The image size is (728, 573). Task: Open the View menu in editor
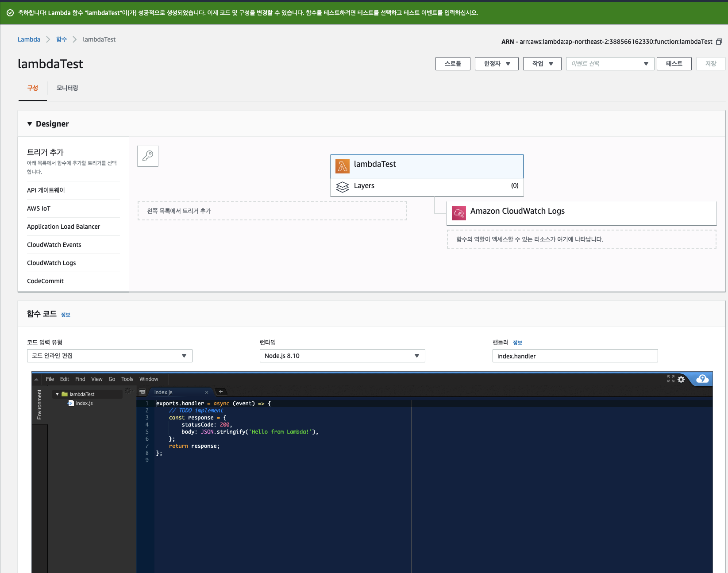pos(97,379)
